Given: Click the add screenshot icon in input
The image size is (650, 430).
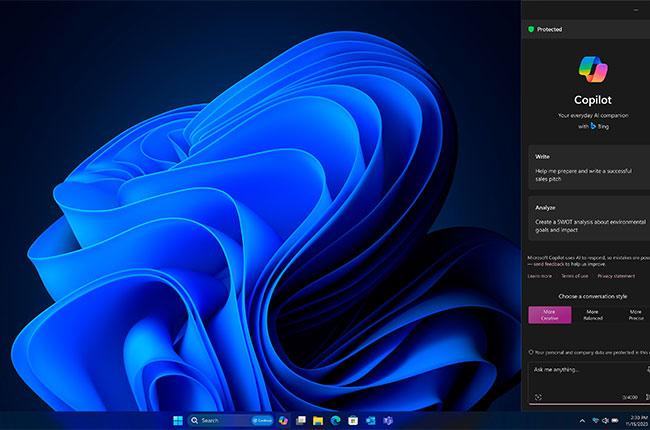Looking at the screenshot, I should pyautogui.click(x=538, y=397).
